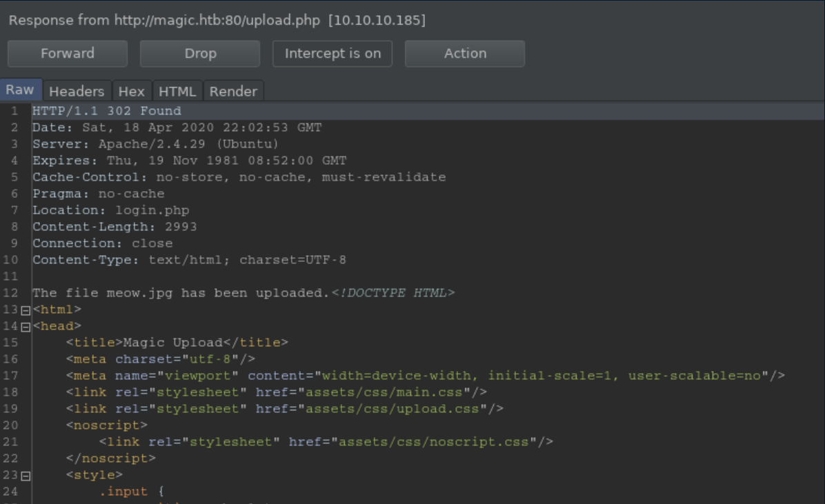Open the Hex tab
The height and width of the screenshot is (504, 825).
point(131,91)
